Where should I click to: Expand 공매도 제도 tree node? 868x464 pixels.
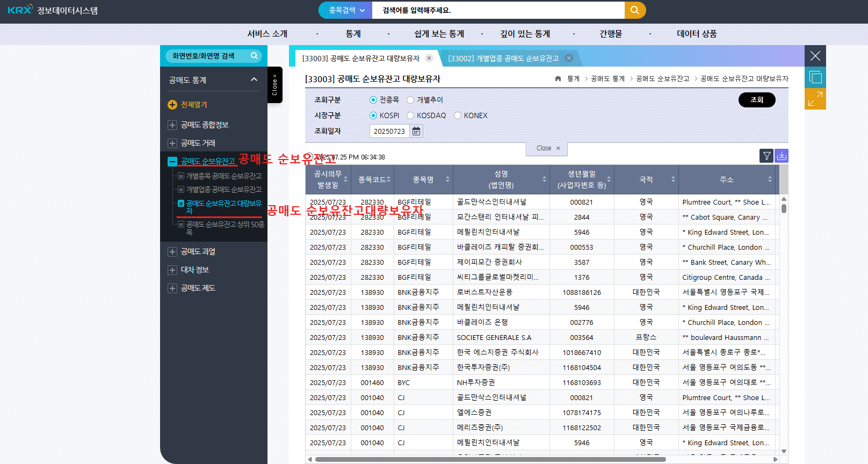[172, 288]
